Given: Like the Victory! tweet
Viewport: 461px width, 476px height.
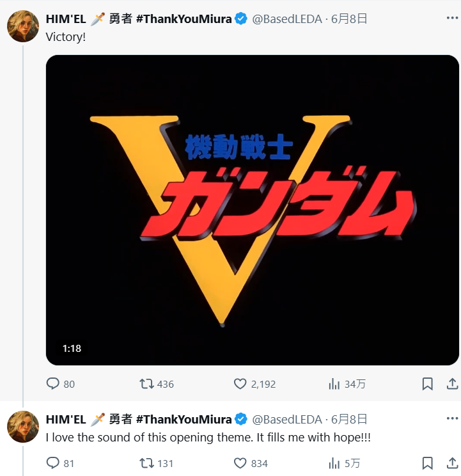Looking at the screenshot, I should 240,384.
